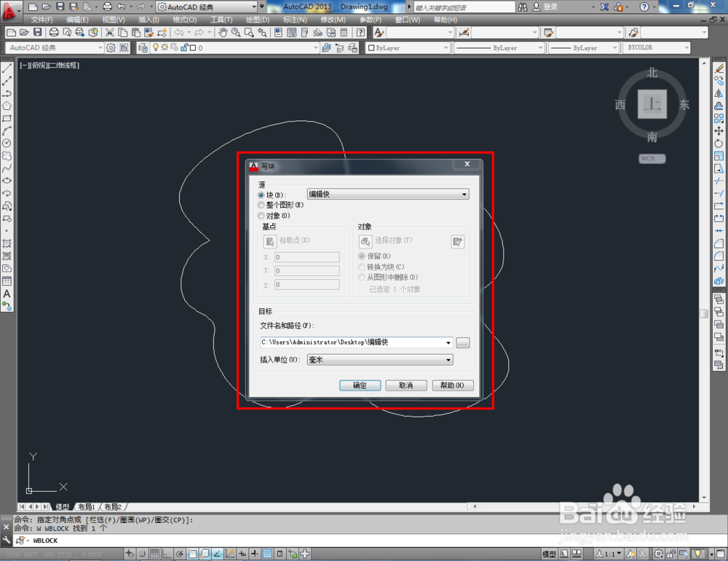Click the Pan hand icon

pyautogui.click(x=223, y=33)
